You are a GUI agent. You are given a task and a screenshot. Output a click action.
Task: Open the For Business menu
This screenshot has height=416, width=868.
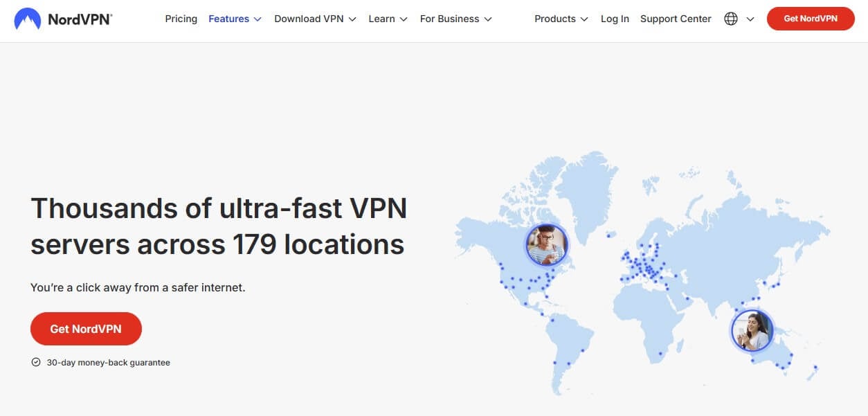[x=449, y=19]
